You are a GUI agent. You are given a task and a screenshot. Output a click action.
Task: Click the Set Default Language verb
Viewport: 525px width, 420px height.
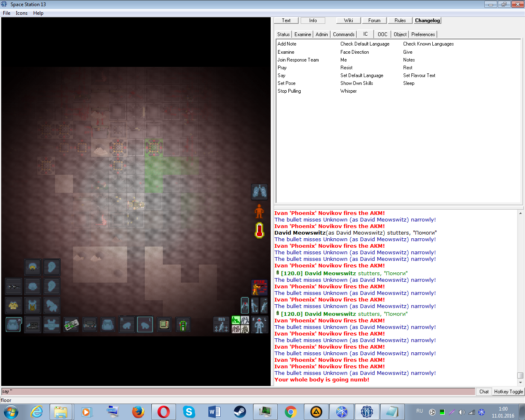(362, 75)
